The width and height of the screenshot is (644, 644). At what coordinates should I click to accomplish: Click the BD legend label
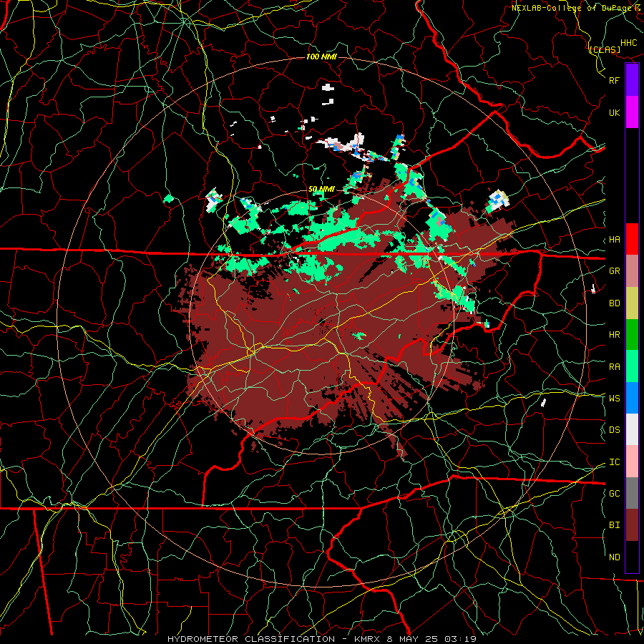[x=614, y=303]
